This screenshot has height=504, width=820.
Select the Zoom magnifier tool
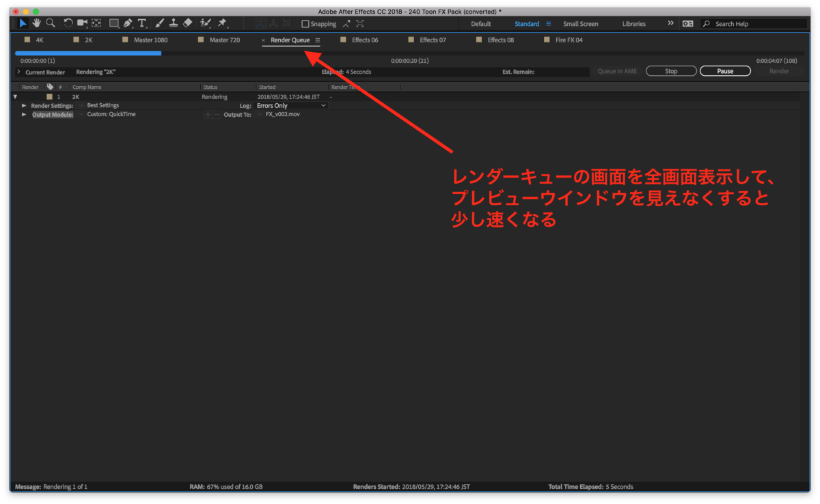pos(51,23)
